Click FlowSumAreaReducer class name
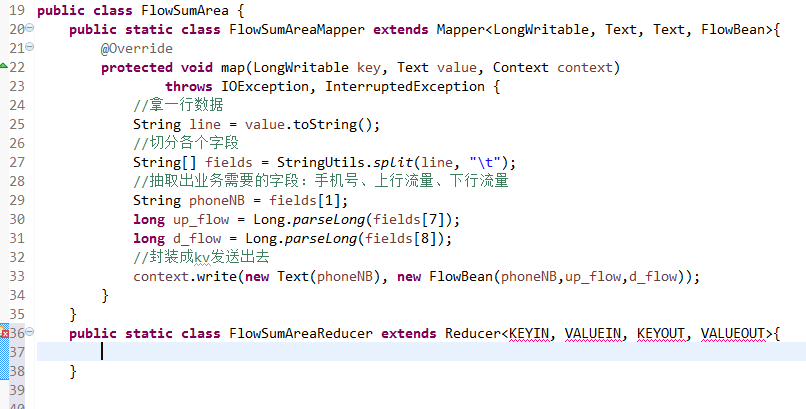The height and width of the screenshot is (409, 806). pyautogui.click(x=301, y=333)
